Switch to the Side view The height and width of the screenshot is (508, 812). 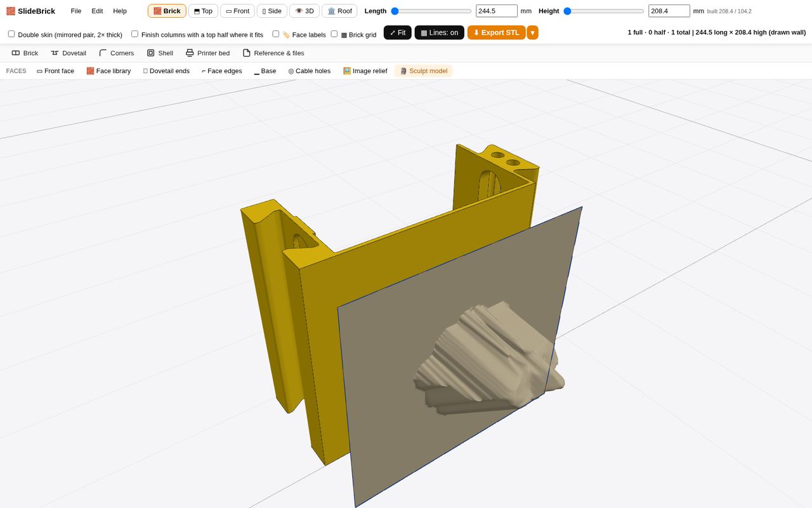[x=272, y=11]
